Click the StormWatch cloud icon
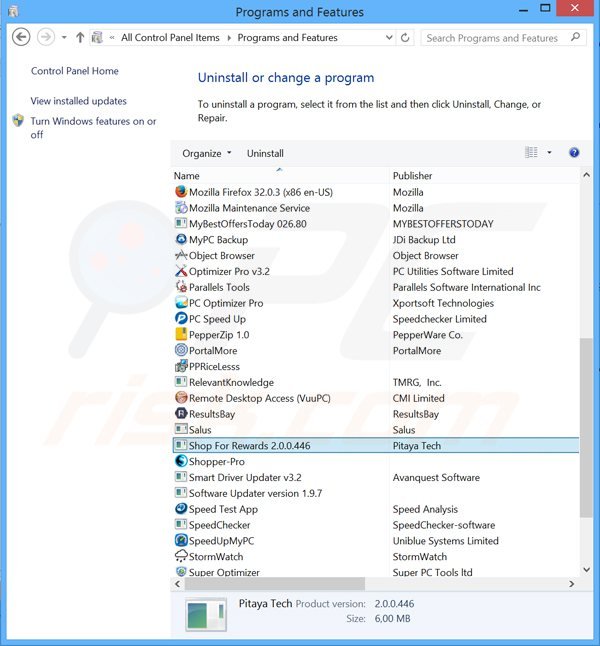 pos(181,557)
